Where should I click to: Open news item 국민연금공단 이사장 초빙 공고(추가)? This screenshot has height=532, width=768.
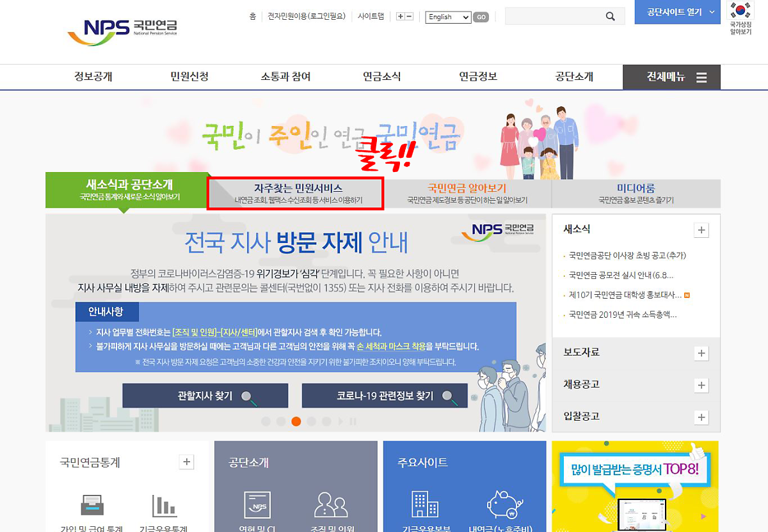click(627, 256)
